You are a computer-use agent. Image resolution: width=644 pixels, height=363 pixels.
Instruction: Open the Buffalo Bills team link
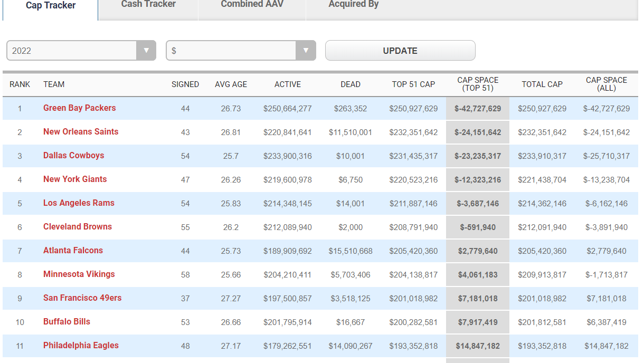[x=67, y=322]
